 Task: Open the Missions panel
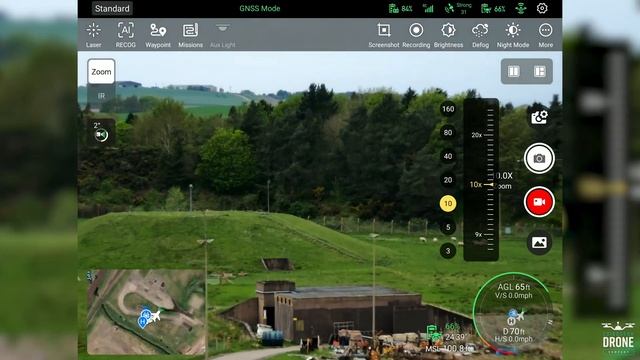click(x=190, y=35)
